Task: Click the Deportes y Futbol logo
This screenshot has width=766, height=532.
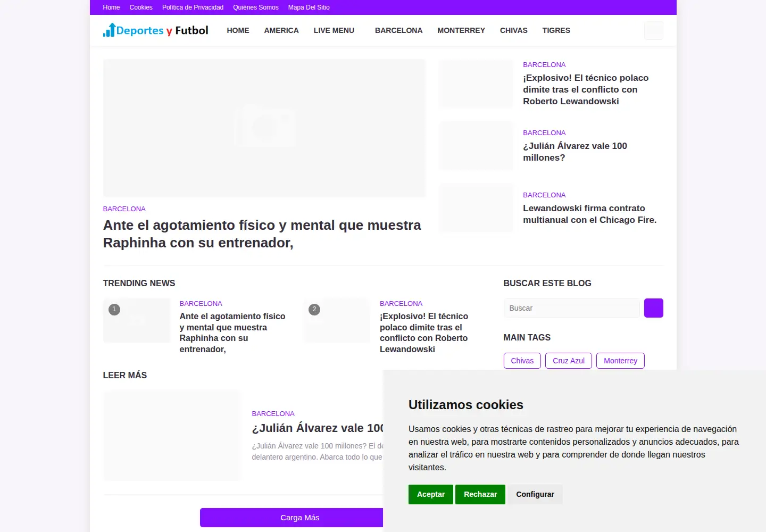Action: pyautogui.click(x=156, y=30)
